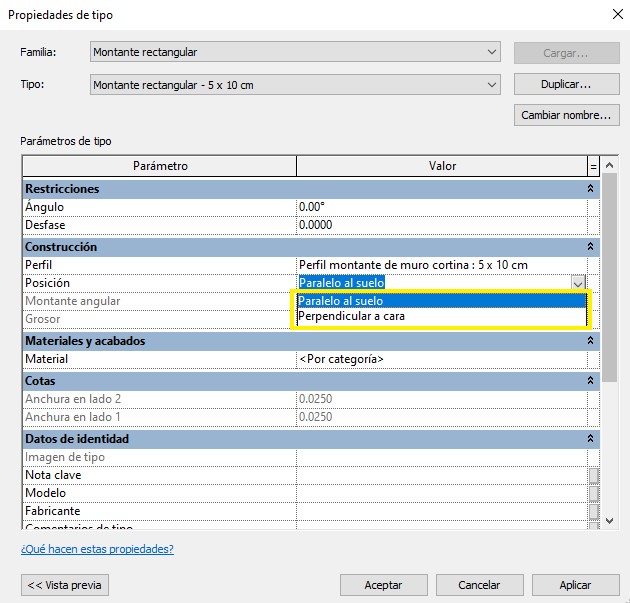
Task: Collapse the Construcción section chevron
Action: coord(590,246)
